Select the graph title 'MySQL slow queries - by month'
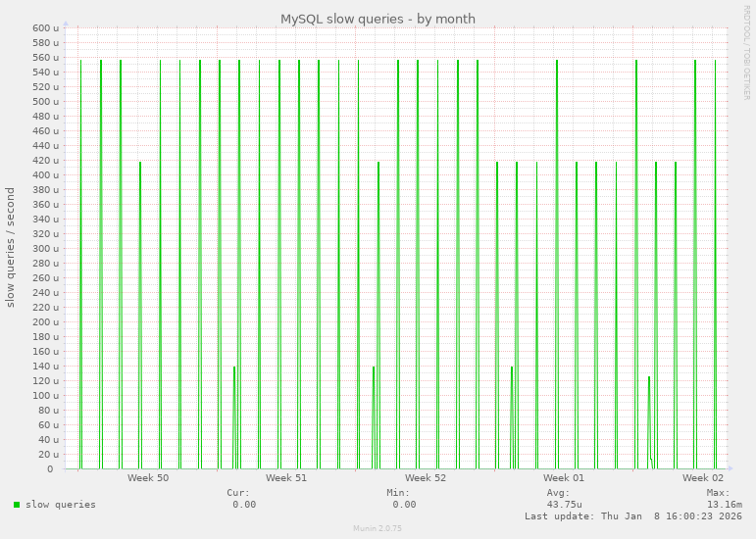 point(378,19)
